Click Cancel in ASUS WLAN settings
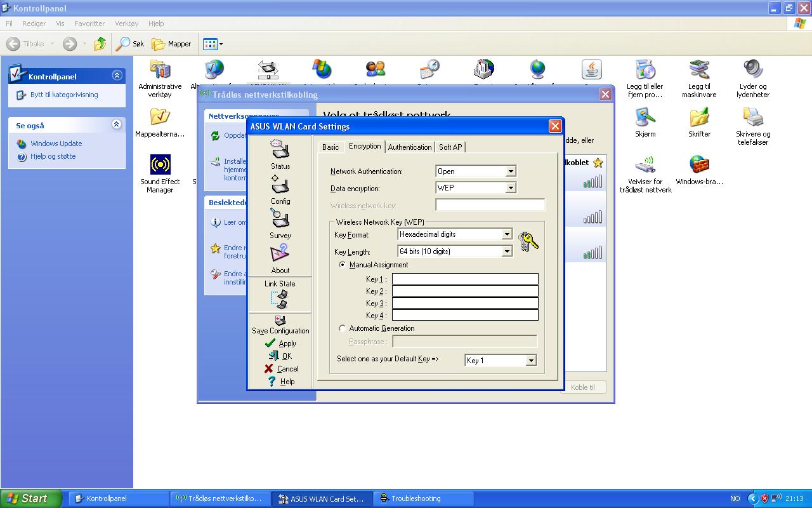This screenshot has height=508, width=812. [x=280, y=369]
